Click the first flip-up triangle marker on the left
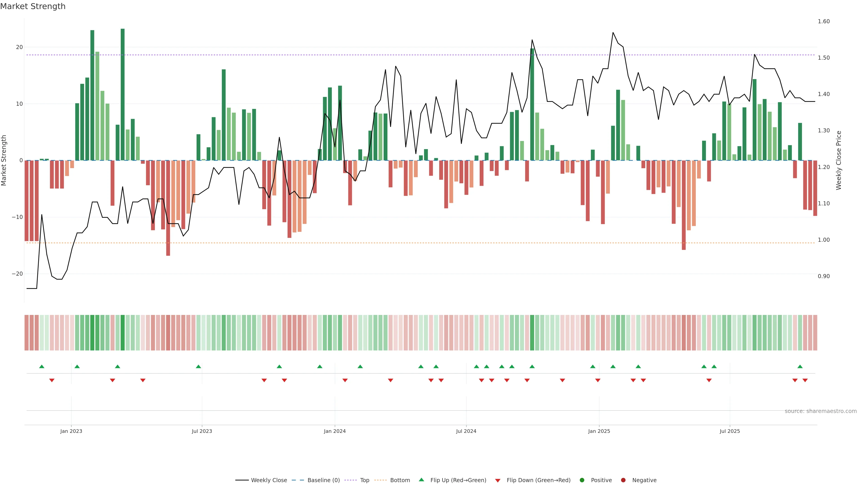Viewport: 868px width, 488px height. tap(42, 366)
